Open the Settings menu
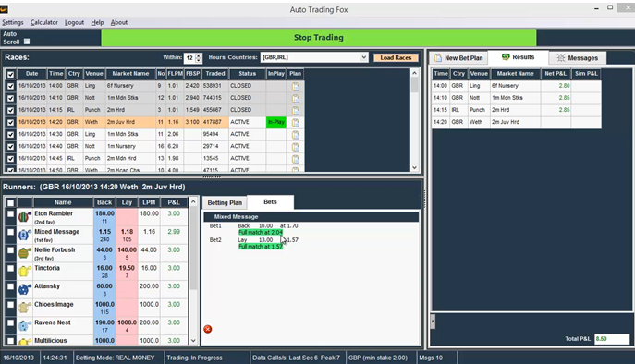This screenshot has height=364, width=635. [13, 23]
